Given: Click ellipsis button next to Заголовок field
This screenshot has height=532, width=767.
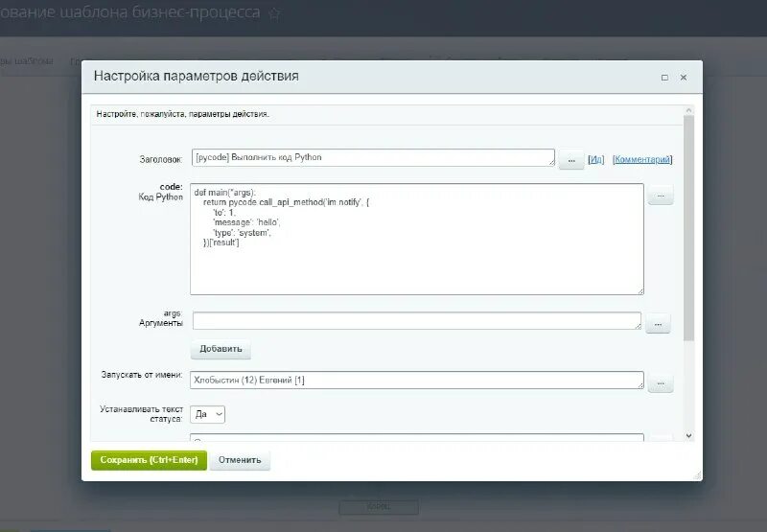Looking at the screenshot, I should (571, 160).
